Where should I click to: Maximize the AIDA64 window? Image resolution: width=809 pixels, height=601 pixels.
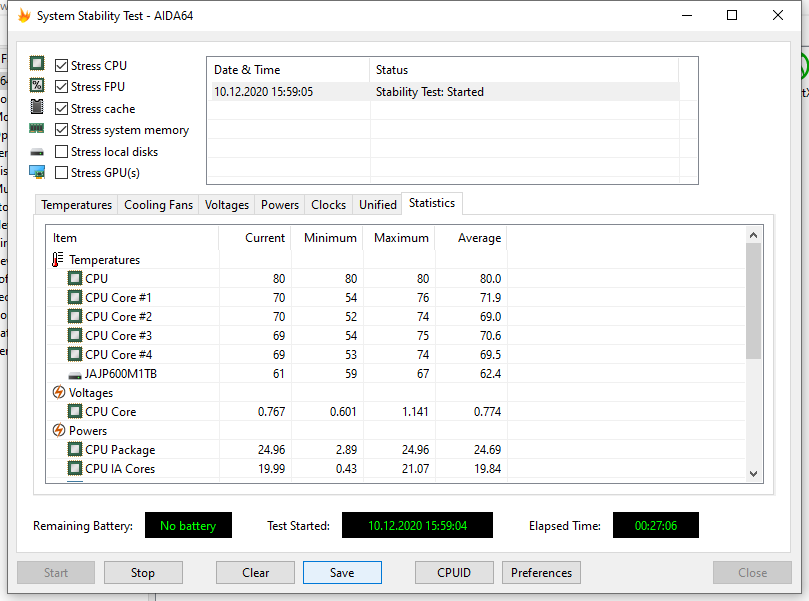(732, 15)
